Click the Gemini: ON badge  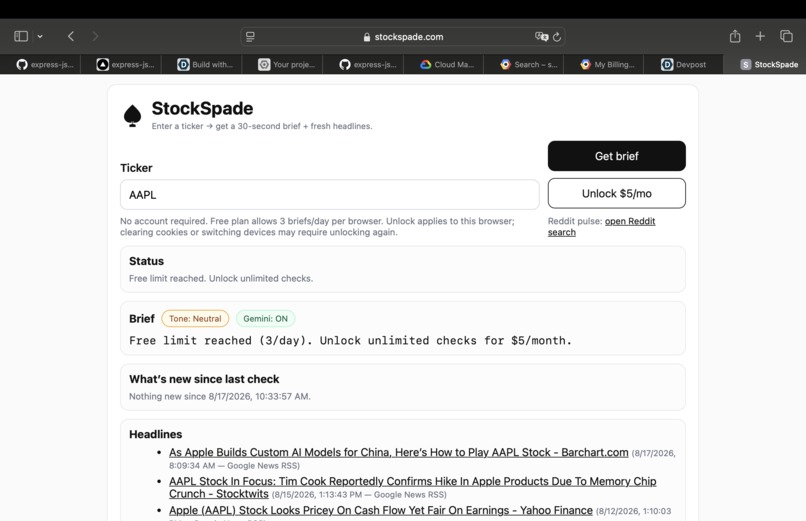[x=265, y=319]
